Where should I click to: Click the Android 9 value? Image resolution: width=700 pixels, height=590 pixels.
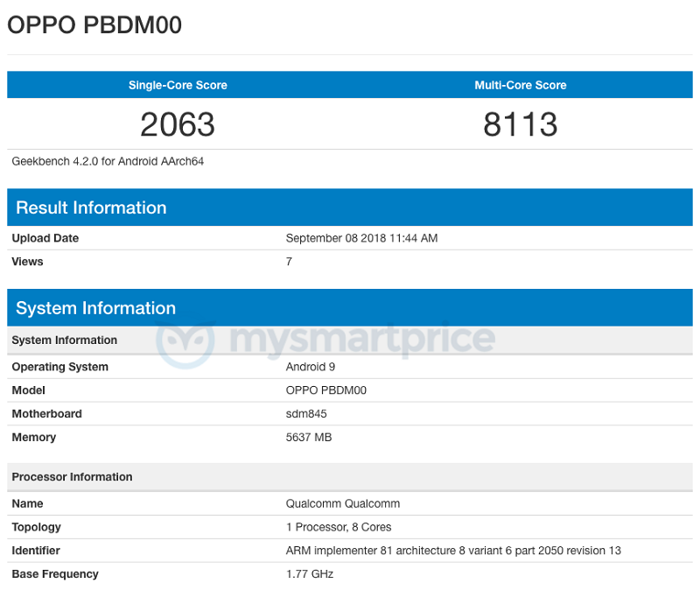tap(311, 367)
